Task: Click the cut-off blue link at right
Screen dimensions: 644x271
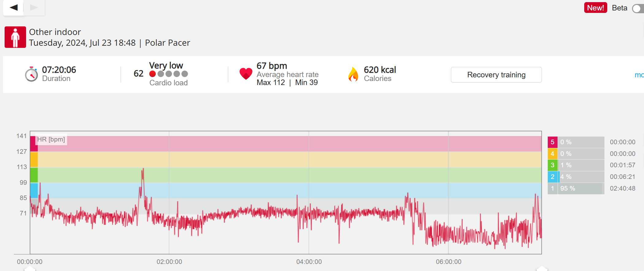Action: (639, 75)
